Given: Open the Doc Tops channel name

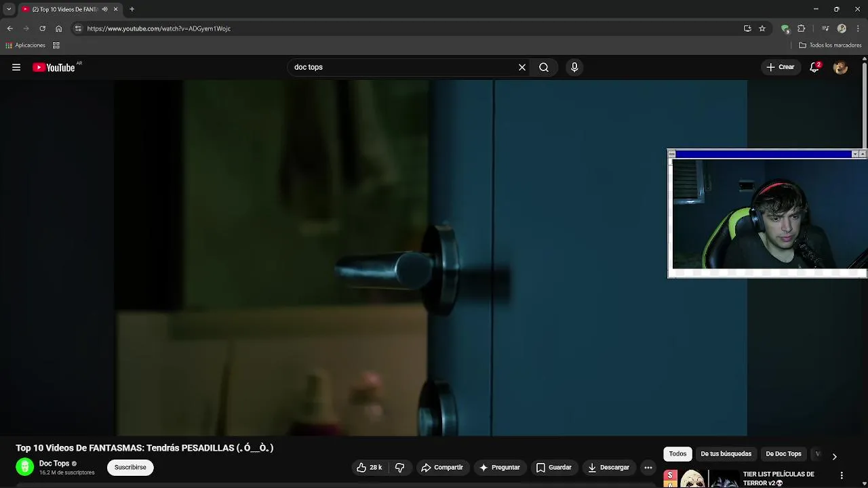Looking at the screenshot, I should pyautogui.click(x=54, y=464).
